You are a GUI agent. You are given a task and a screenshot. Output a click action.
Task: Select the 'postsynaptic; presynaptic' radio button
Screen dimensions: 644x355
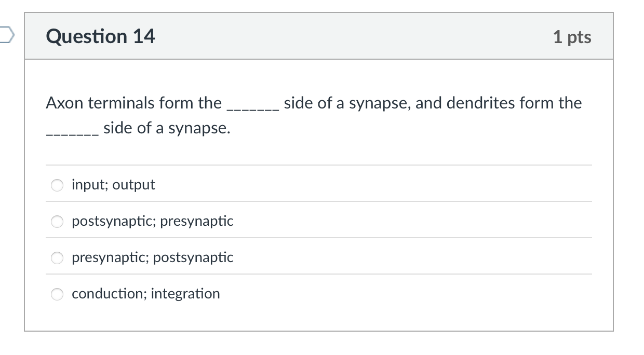tap(57, 221)
